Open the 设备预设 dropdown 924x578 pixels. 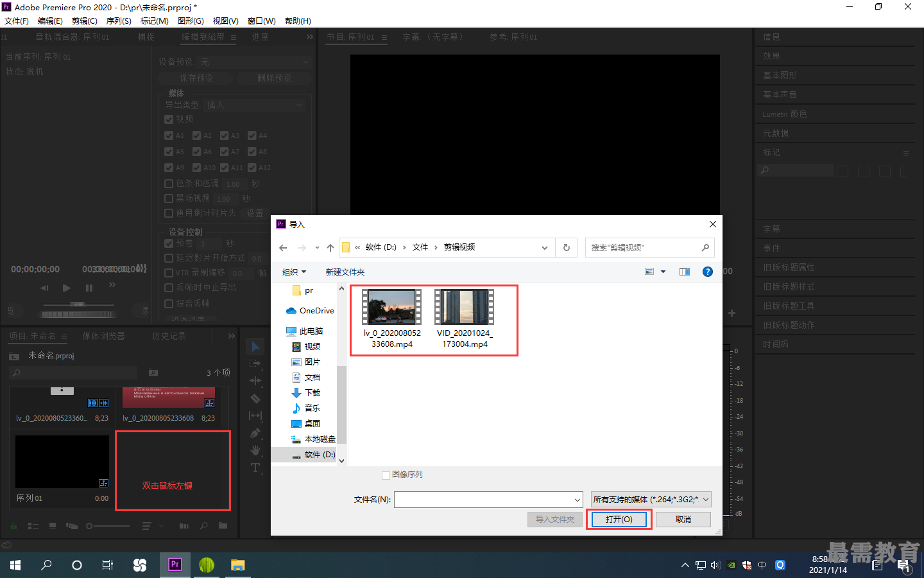255,62
